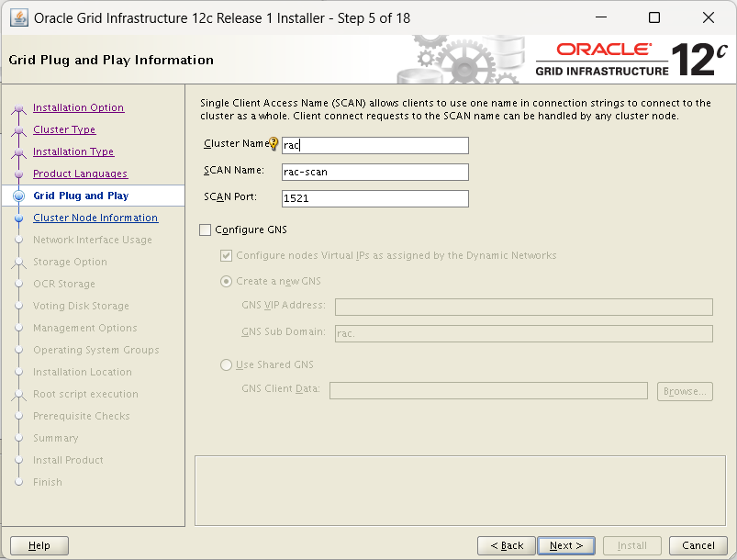
Task: Cancel the installer
Action: 698,545
